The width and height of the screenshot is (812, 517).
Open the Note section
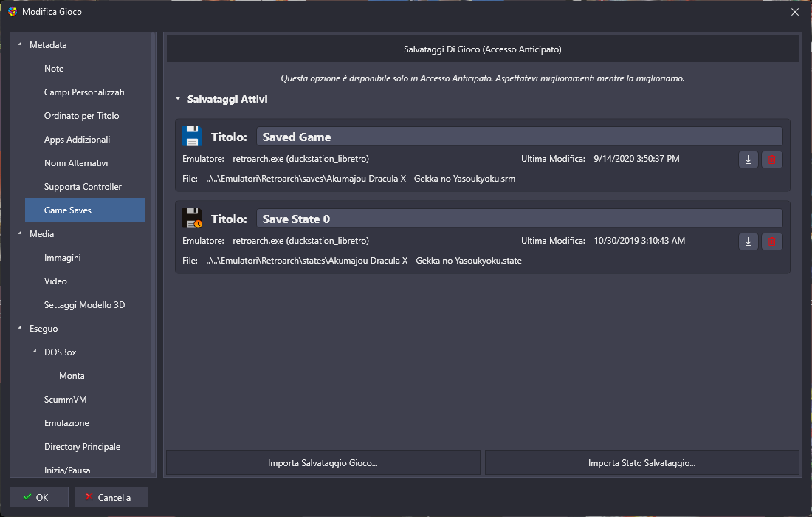point(54,69)
